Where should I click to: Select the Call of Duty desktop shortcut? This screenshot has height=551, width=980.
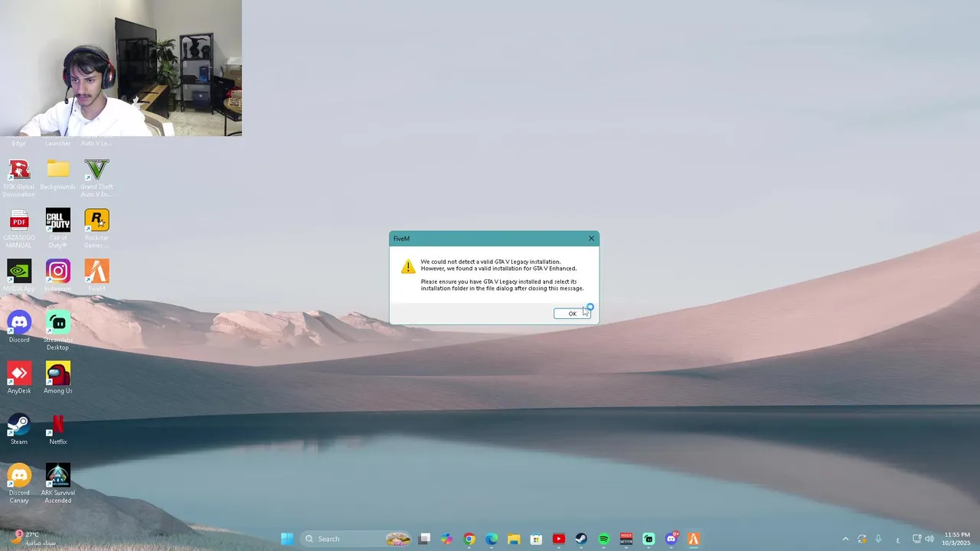coord(57,229)
